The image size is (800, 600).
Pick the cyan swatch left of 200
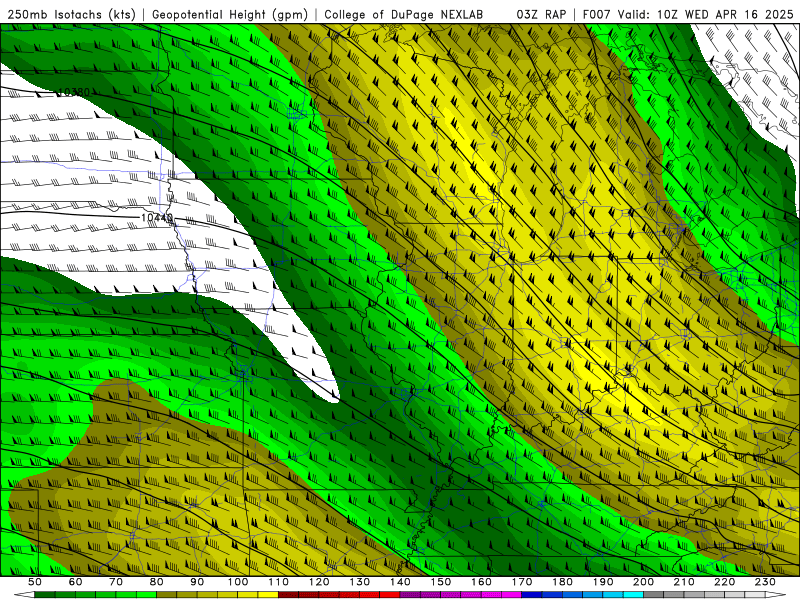[633, 594]
